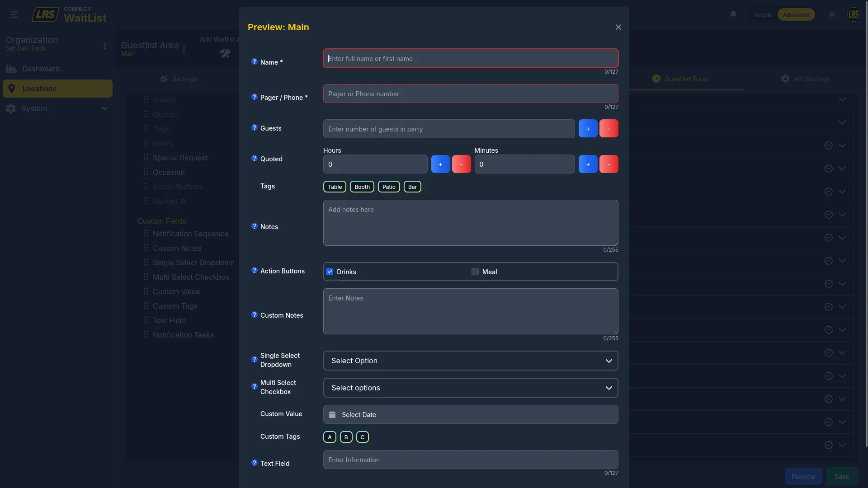Switch to API Settings tab
This screenshot has width=868, height=488.
pos(805,79)
